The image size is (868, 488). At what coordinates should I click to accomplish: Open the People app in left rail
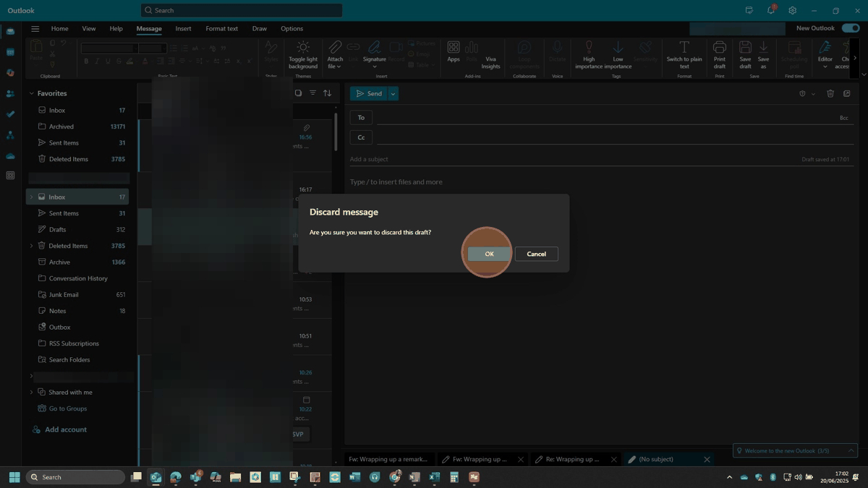point(10,94)
